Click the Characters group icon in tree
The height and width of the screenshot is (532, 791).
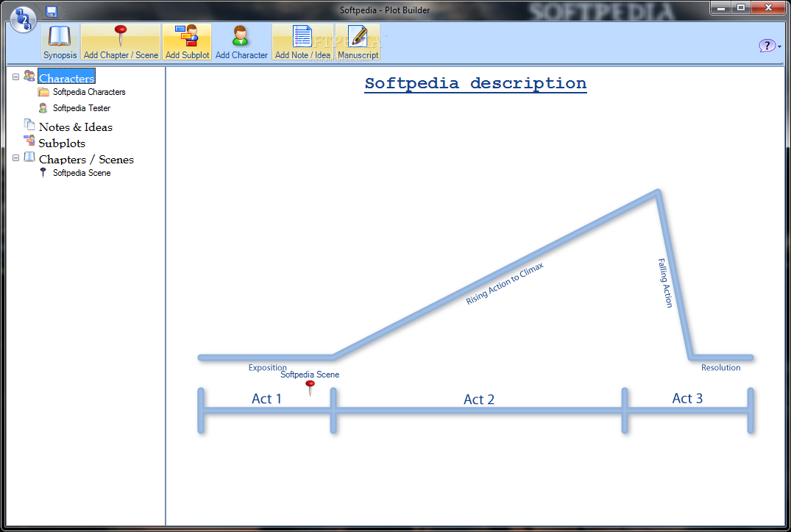click(x=29, y=76)
